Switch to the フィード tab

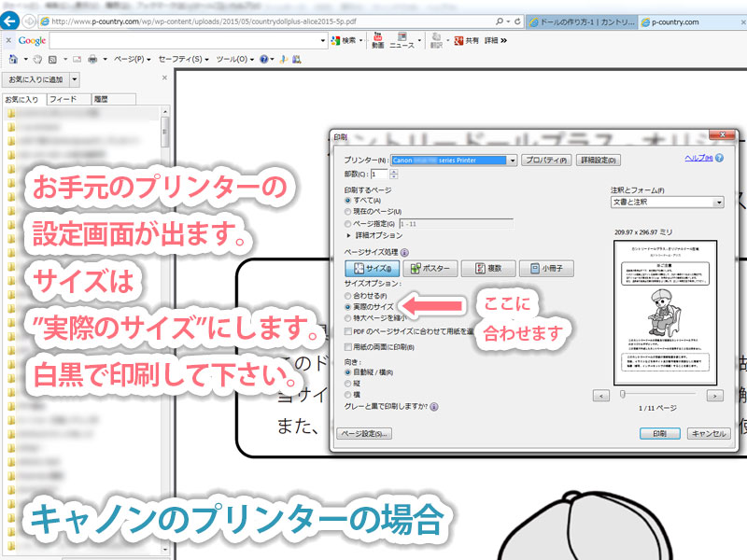pos(68,99)
